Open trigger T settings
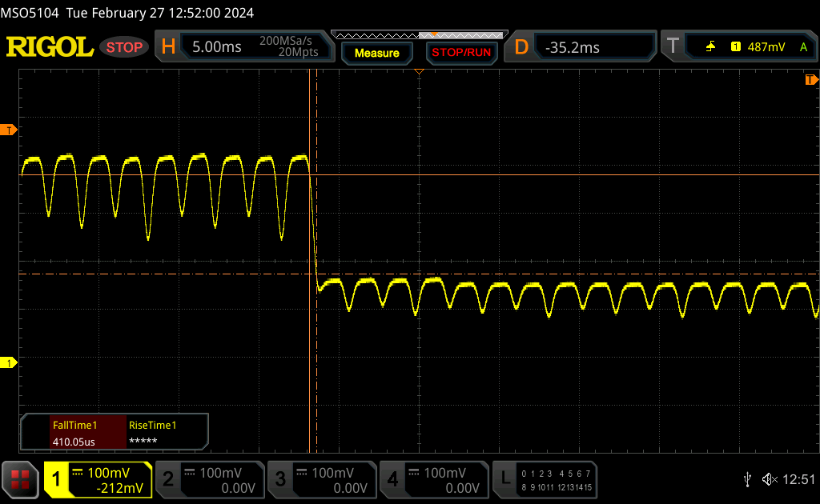The height and width of the screenshot is (504, 820). pos(673,46)
